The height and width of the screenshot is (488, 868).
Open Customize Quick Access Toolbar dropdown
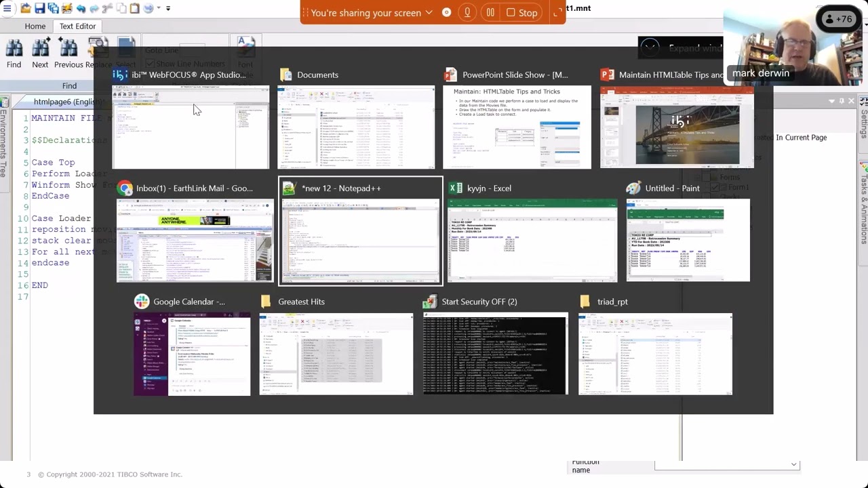pos(168,9)
